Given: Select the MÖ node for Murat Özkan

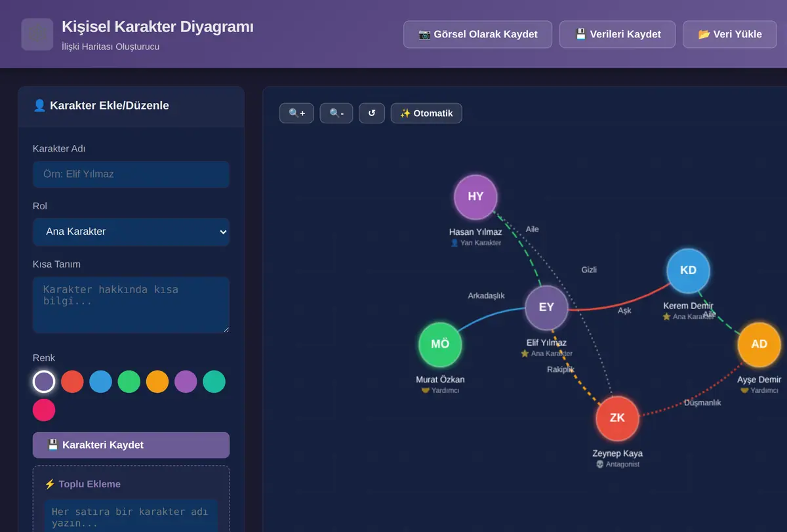Looking at the screenshot, I should [x=440, y=344].
